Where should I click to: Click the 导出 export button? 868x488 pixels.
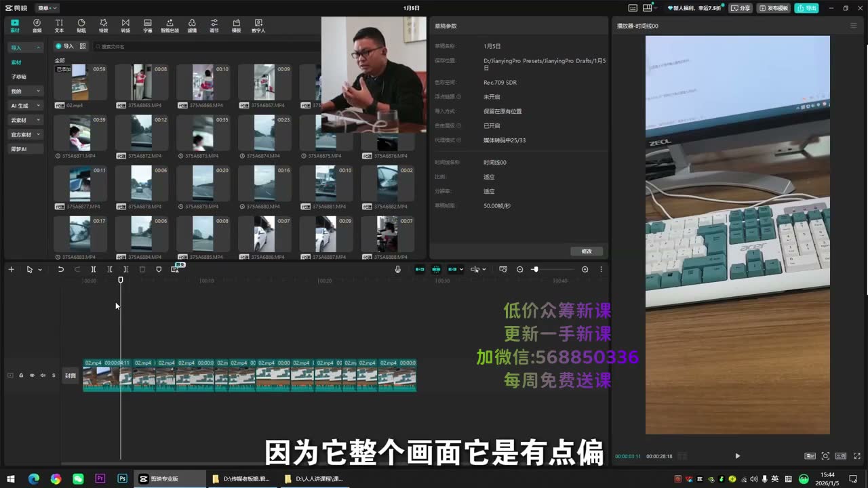[807, 8]
